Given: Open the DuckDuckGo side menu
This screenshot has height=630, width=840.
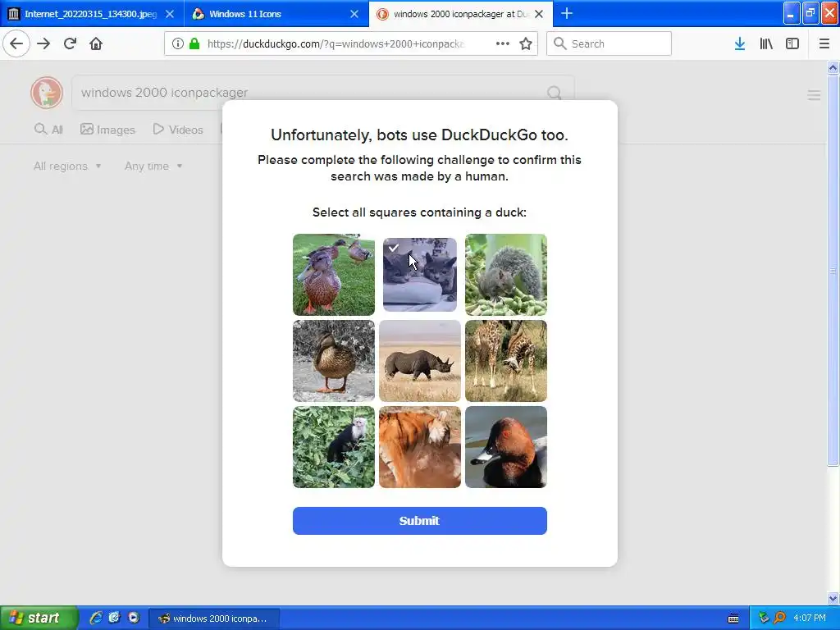Looking at the screenshot, I should pos(814,95).
